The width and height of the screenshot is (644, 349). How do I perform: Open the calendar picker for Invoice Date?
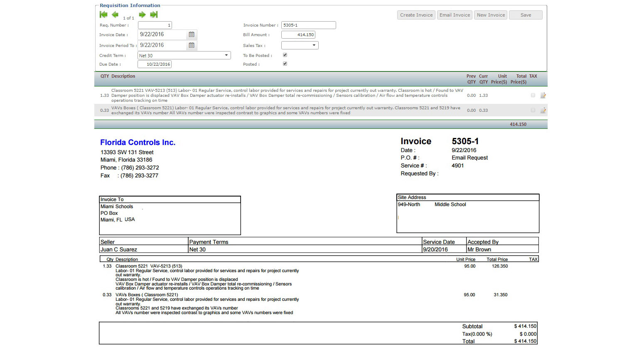[192, 34]
